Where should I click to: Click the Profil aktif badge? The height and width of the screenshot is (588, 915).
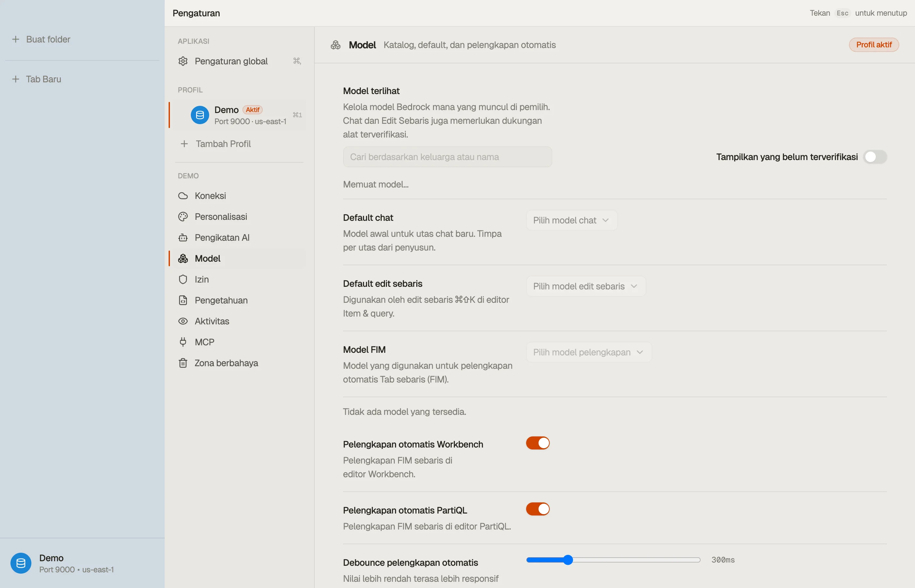pos(874,45)
